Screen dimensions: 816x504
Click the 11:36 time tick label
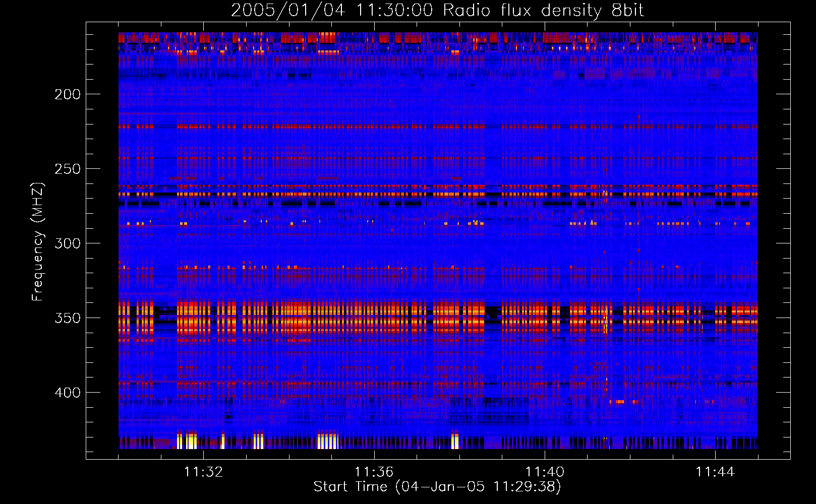[x=374, y=472]
